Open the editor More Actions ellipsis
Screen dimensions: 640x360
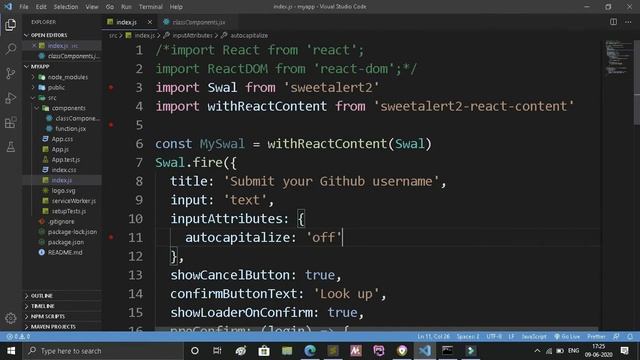628,22
